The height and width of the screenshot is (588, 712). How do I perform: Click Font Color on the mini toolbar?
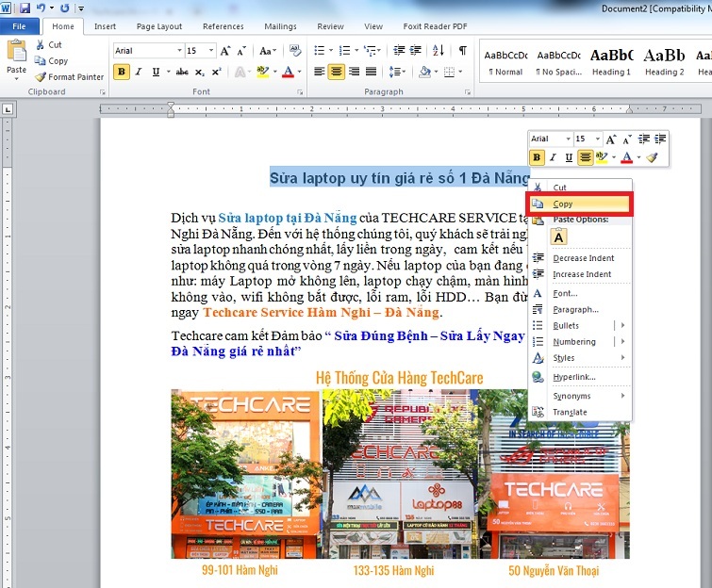[x=627, y=157]
